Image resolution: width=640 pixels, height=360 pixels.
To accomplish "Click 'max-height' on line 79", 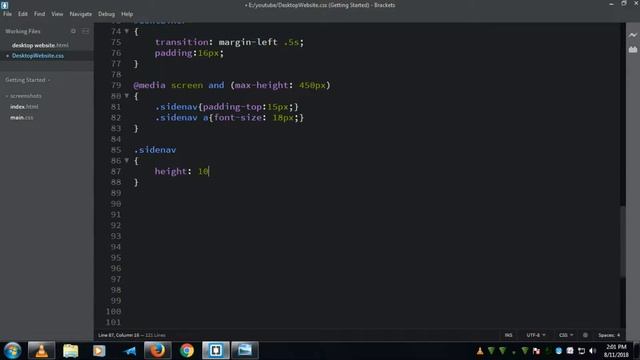I will click(261, 85).
